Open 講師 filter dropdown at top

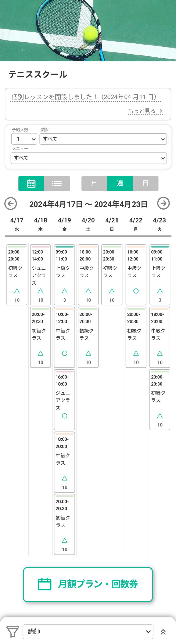pyautogui.click(x=103, y=139)
